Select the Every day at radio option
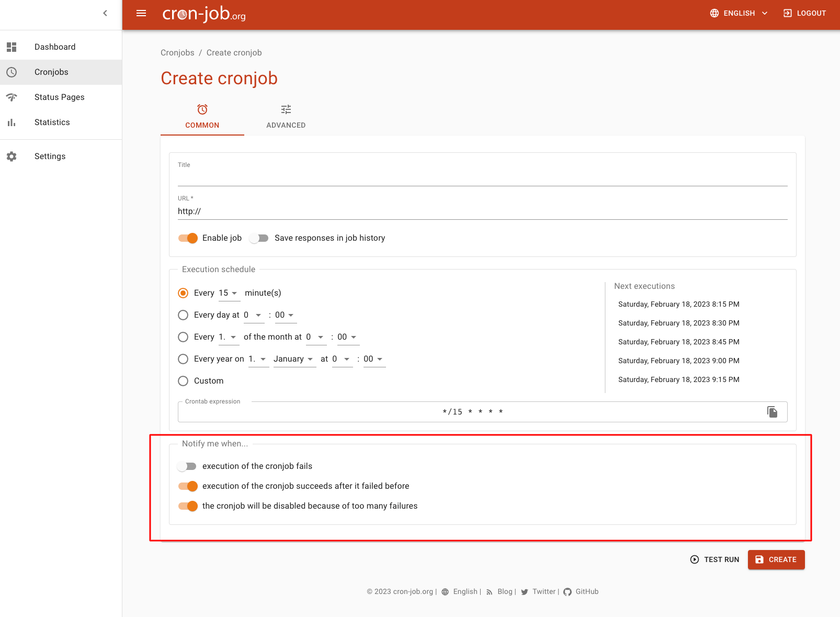 pos(183,315)
